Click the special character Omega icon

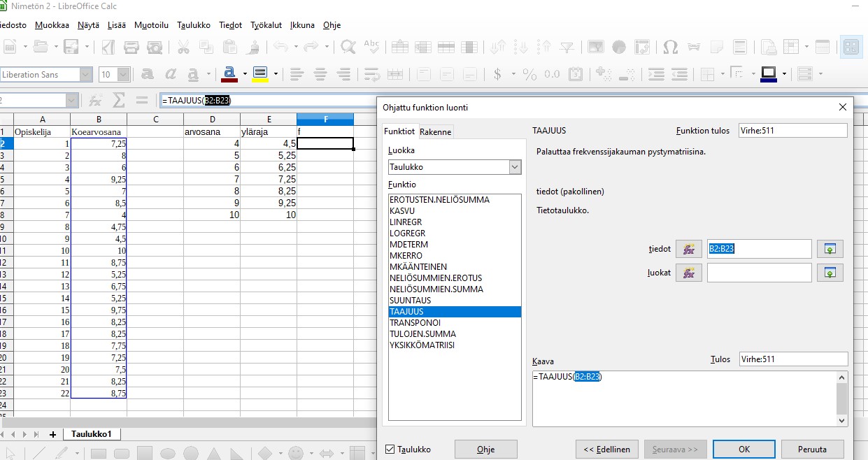[x=670, y=47]
